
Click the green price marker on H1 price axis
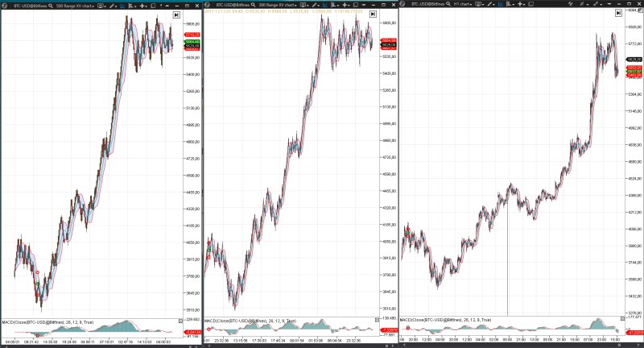tap(635, 72)
